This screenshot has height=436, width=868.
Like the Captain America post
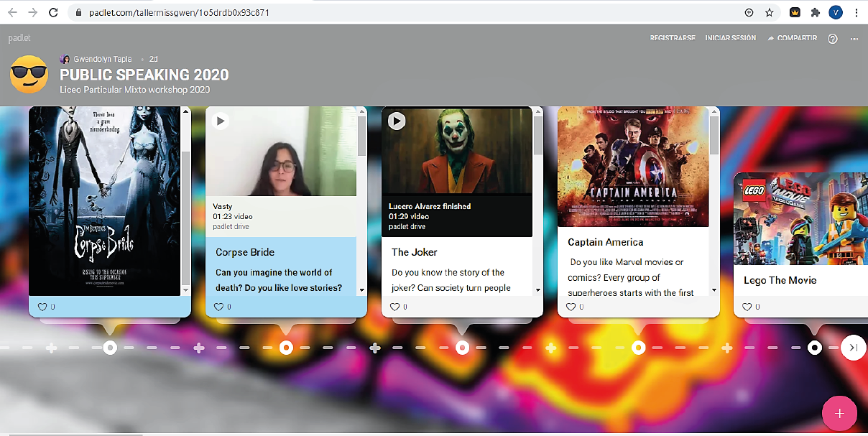point(571,307)
